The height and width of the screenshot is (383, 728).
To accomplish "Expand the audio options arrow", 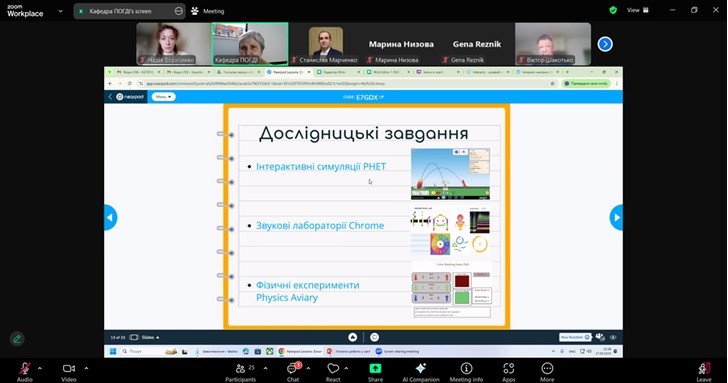I will [39, 368].
